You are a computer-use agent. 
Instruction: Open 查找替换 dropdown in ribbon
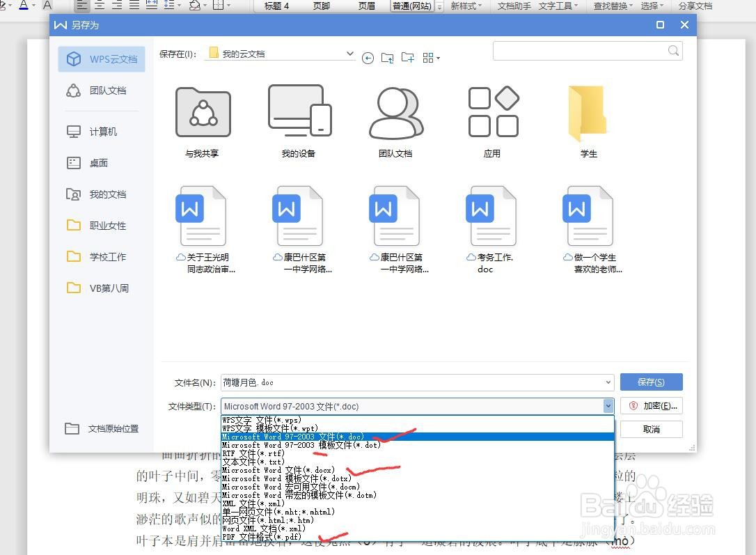coord(613,6)
